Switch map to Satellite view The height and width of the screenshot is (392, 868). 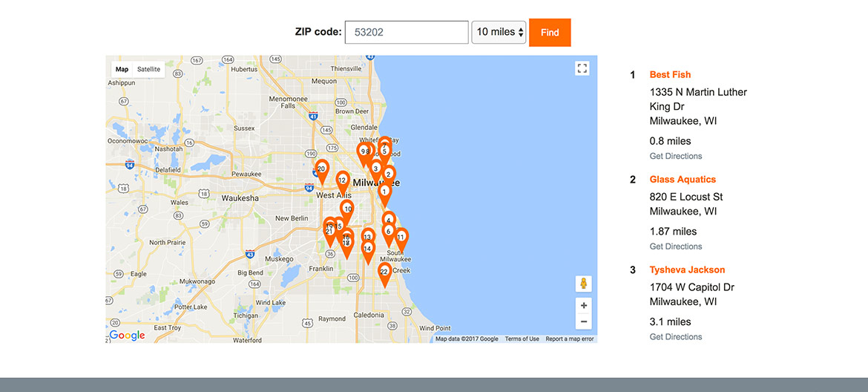click(148, 69)
